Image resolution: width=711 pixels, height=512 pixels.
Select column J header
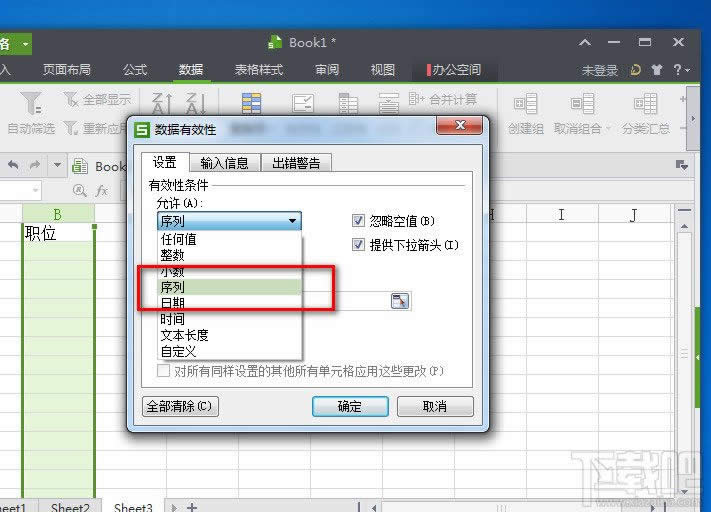(x=634, y=214)
